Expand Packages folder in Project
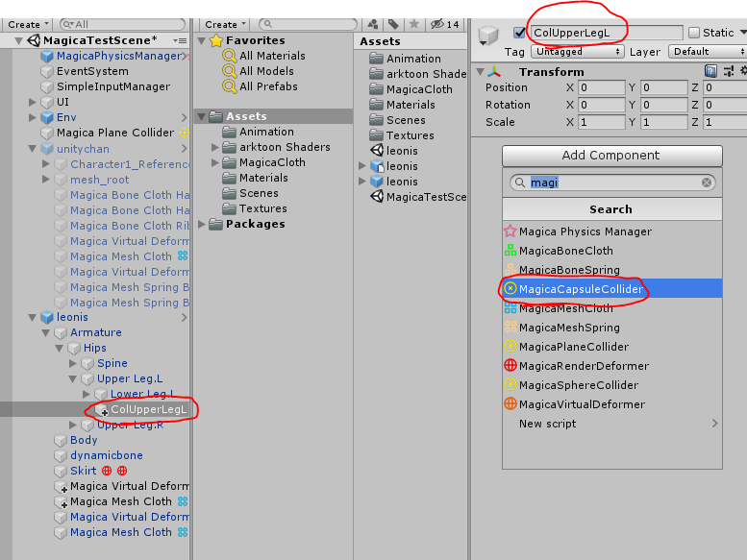 click(202, 224)
